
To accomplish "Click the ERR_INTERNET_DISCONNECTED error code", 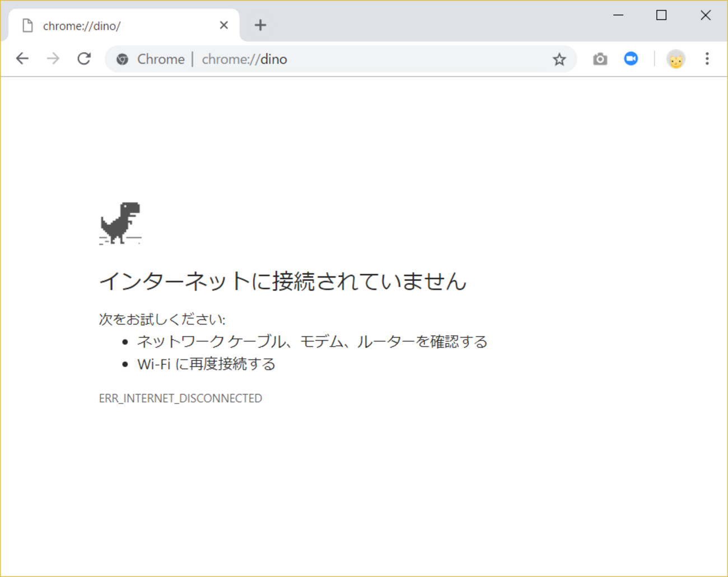I will point(180,398).
